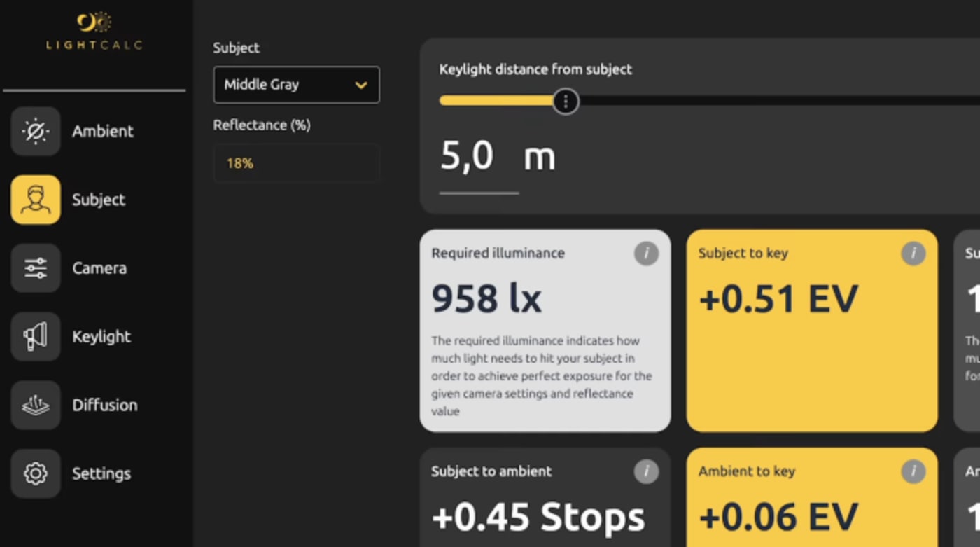Screen dimensions: 980x547
Task: Open the Diffusion layers icon
Action: (x=36, y=405)
